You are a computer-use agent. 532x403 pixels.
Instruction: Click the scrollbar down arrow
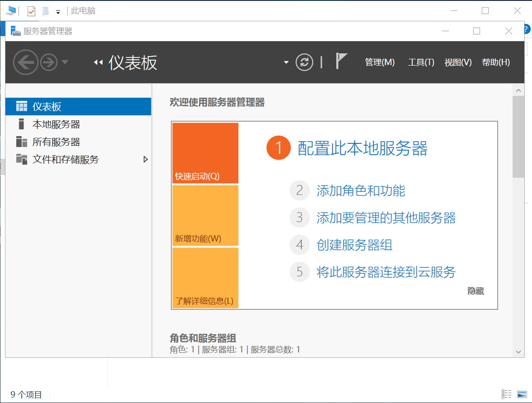tap(518, 352)
